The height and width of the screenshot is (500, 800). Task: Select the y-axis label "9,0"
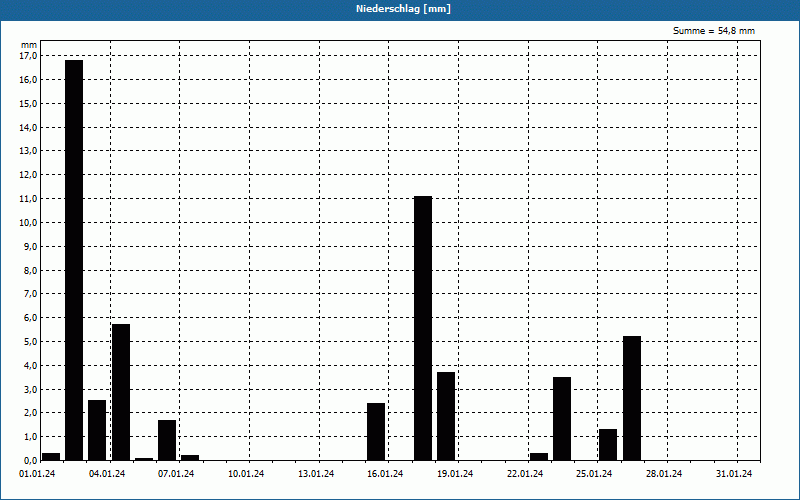[x=30, y=246]
